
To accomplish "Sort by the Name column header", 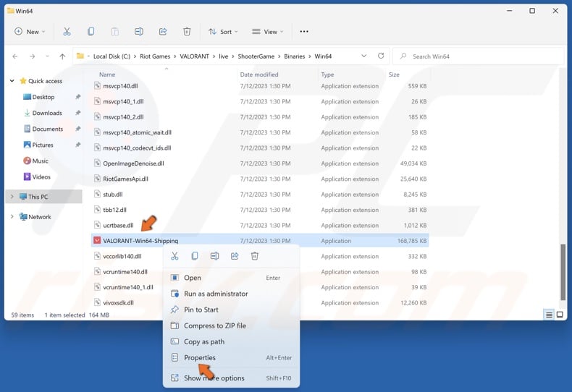I will [x=107, y=74].
